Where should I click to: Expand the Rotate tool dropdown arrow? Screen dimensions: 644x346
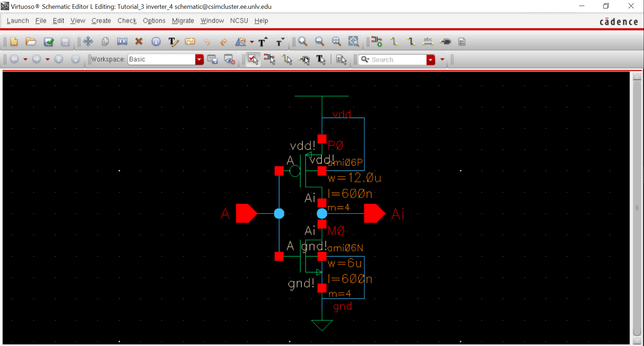(x=252, y=42)
